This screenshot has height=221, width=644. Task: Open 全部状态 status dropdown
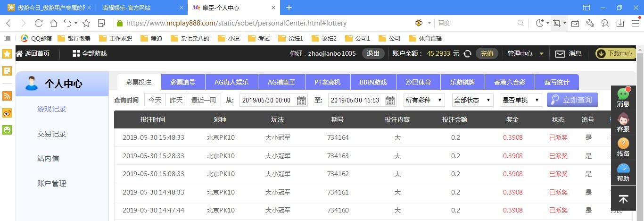(x=472, y=100)
